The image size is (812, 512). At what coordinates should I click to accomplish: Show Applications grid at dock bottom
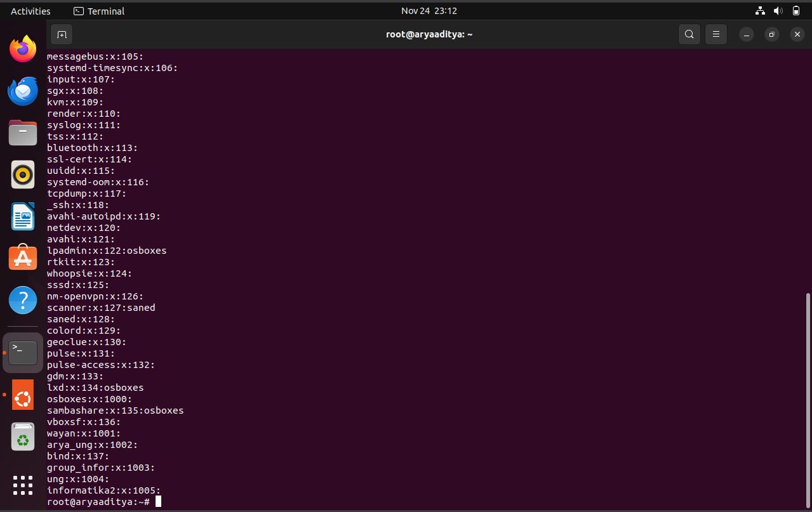(23, 485)
